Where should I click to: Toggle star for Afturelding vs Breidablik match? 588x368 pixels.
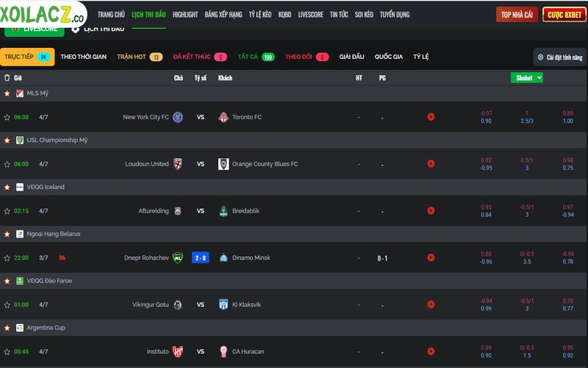7,211
